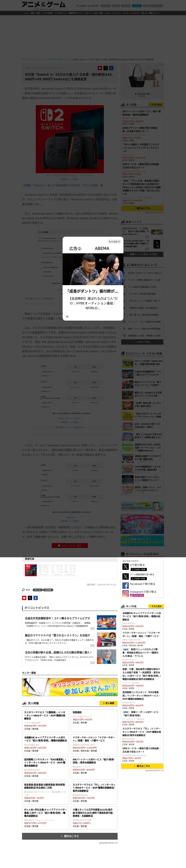Open the 2026年春アニメ総まとめ banner
This screenshot has height=868, width=186.
tap(142, 524)
